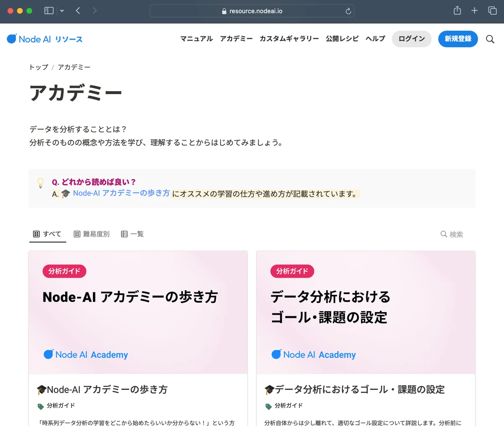Click Node AI Academy logo on アカデミーの歩き方 card
The image size is (504, 426).
click(86, 355)
